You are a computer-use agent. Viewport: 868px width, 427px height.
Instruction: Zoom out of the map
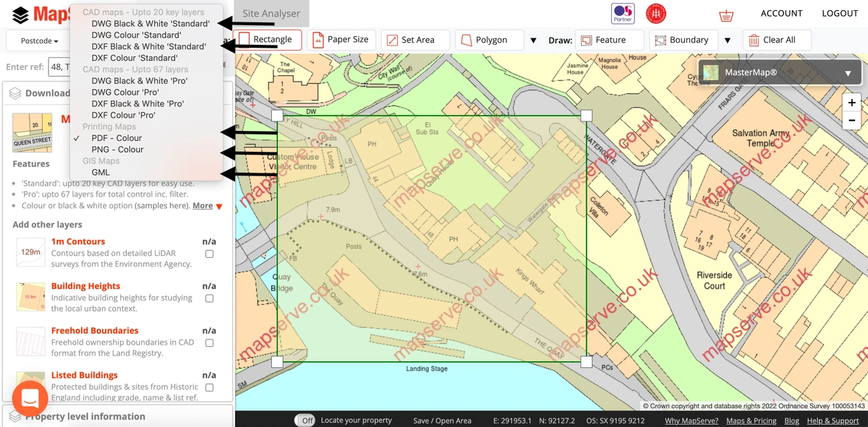point(852,121)
